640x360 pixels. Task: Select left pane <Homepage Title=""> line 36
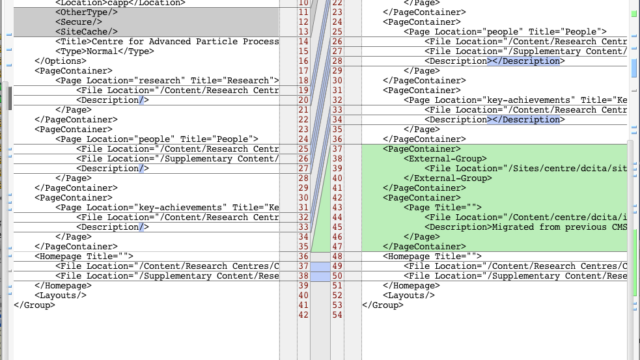pyautogui.click(x=84, y=256)
